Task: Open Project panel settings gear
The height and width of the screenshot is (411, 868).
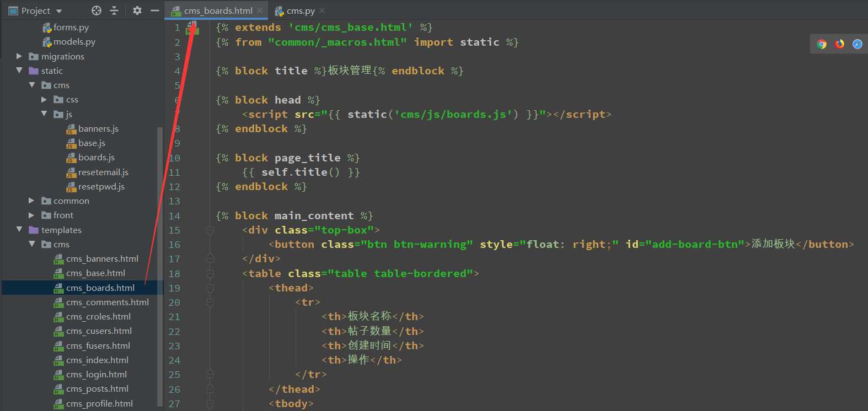Action: (137, 10)
